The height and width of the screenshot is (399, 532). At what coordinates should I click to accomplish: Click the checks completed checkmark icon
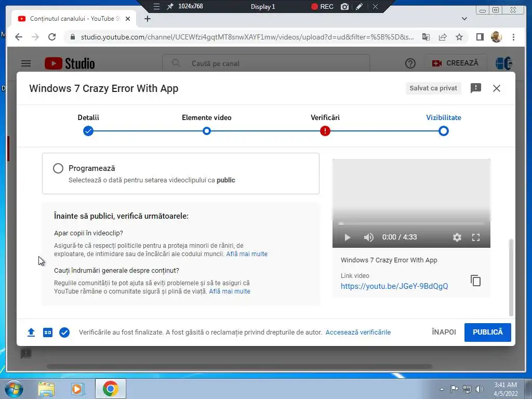[64, 332]
